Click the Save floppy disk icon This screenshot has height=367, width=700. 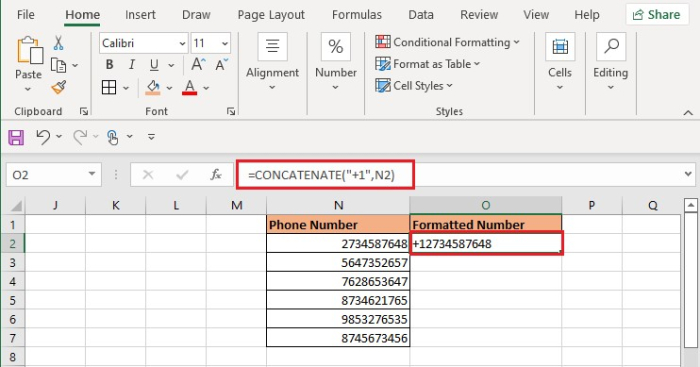(16, 137)
